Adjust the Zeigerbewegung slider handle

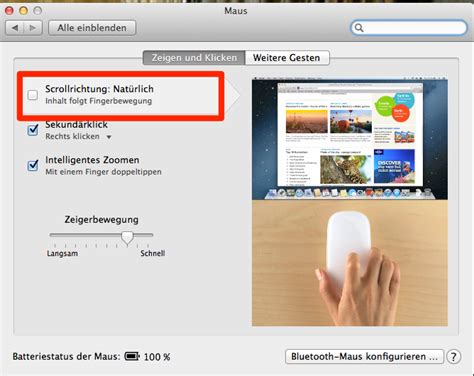tap(127, 238)
